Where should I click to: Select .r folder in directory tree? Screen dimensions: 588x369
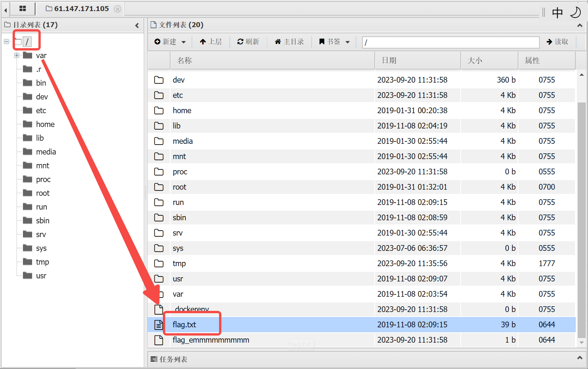pyautogui.click(x=39, y=69)
